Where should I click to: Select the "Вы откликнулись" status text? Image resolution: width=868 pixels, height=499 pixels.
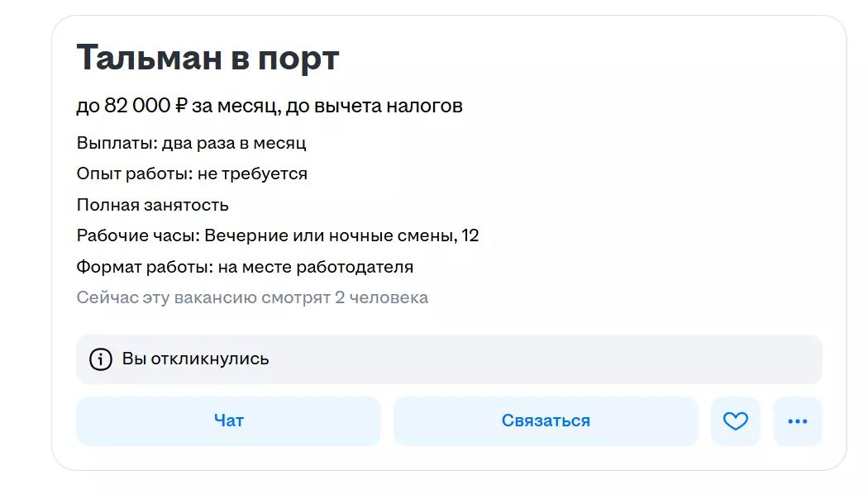196,359
